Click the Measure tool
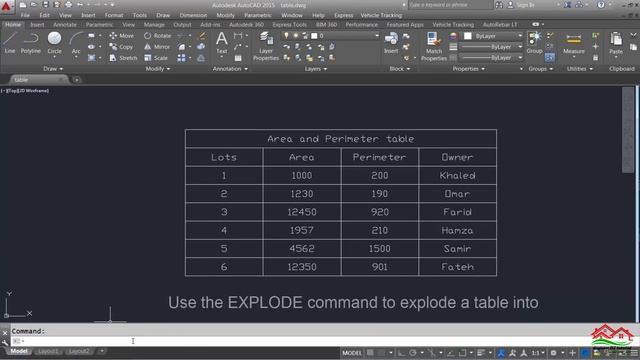The height and width of the screenshot is (360, 640). click(573, 44)
